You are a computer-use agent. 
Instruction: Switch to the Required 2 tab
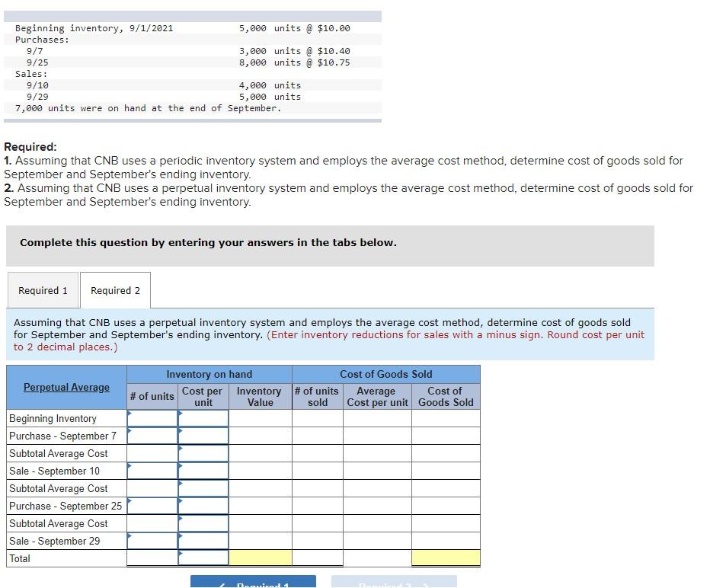click(x=115, y=290)
